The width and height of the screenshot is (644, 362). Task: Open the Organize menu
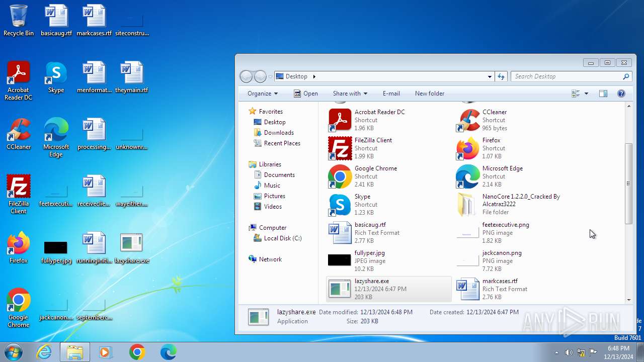[x=262, y=94]
